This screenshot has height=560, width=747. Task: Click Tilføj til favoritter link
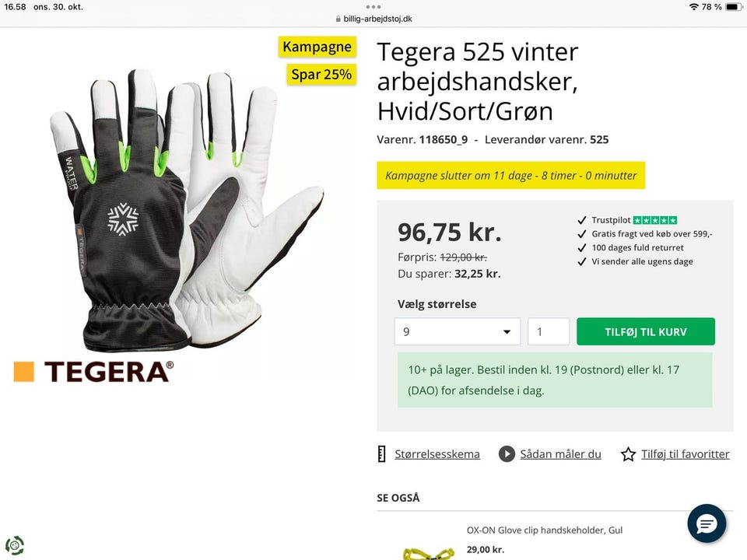click(685, 454)
